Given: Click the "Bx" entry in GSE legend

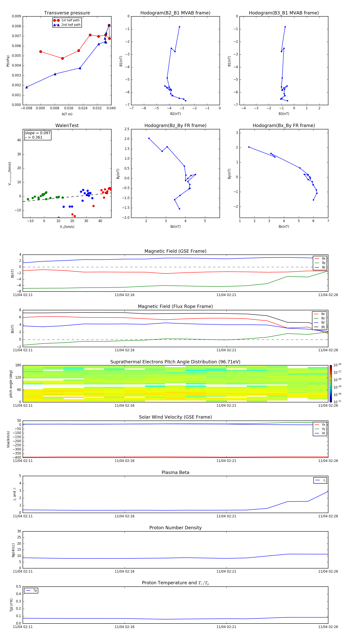Looking at the screenshot, I should click(320, 259).
